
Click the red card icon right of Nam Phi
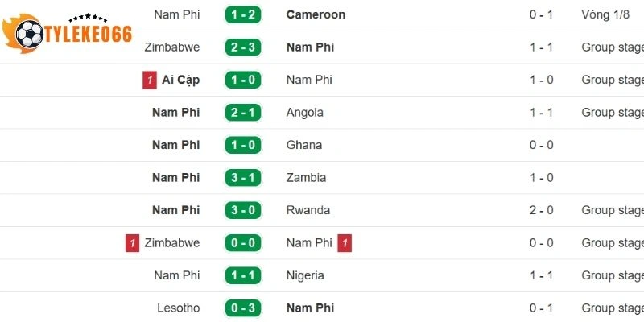(345, 242)
